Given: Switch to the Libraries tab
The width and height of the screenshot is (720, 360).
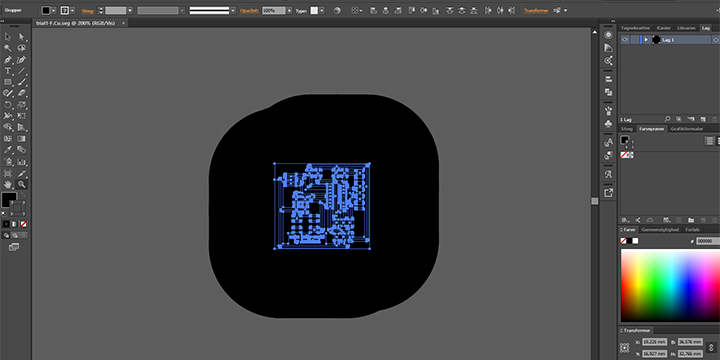Looking at the screenshot, I should (x=686, y=28).
